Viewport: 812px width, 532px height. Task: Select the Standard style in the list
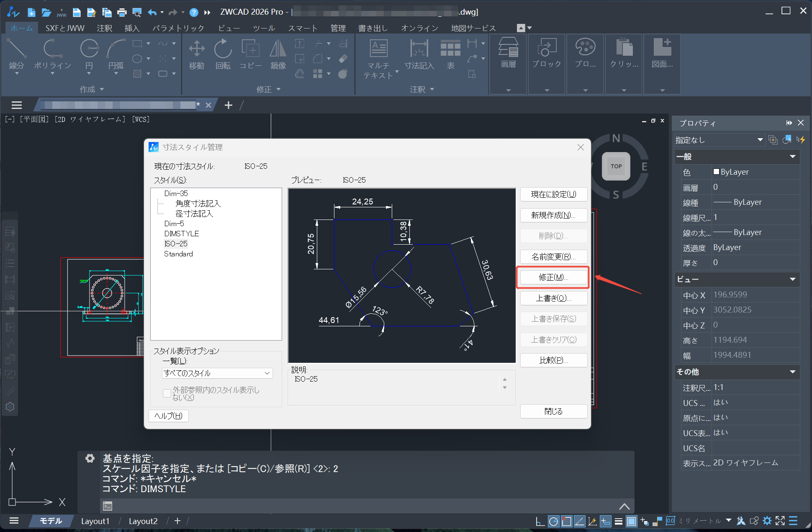[x=178, y=253]
